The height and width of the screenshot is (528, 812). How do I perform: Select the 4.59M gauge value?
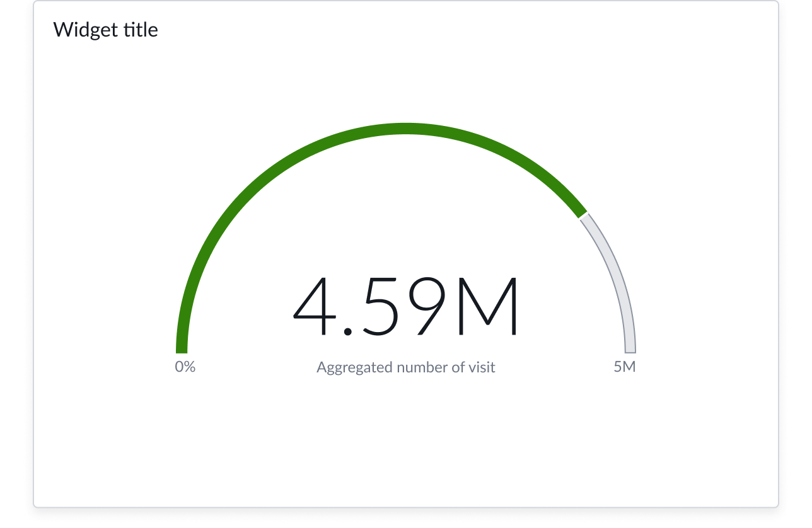(405, 307)
